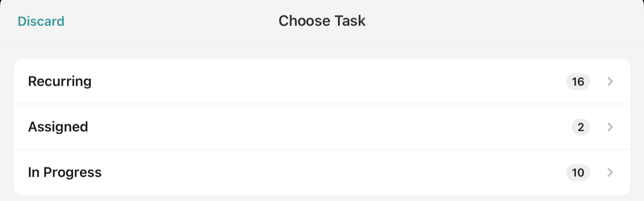Expand Assigned using its chevron arrow

coord(610,127)
